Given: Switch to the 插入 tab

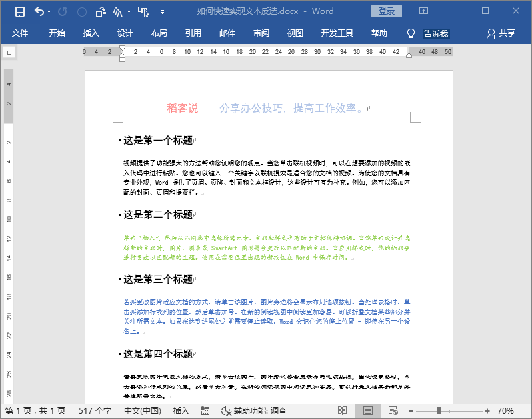Looking at the screenshot, I should coord(91,33).
